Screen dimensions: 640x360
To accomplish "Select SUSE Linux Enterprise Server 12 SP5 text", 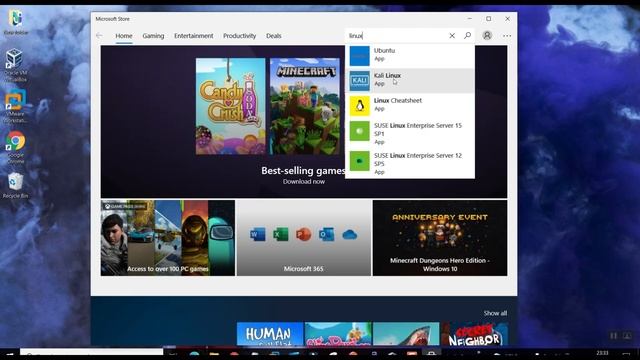I will (x=418, y=159).
